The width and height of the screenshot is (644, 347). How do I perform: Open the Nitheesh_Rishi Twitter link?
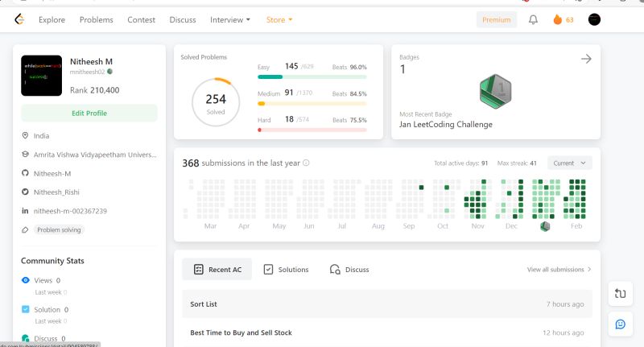56,192
